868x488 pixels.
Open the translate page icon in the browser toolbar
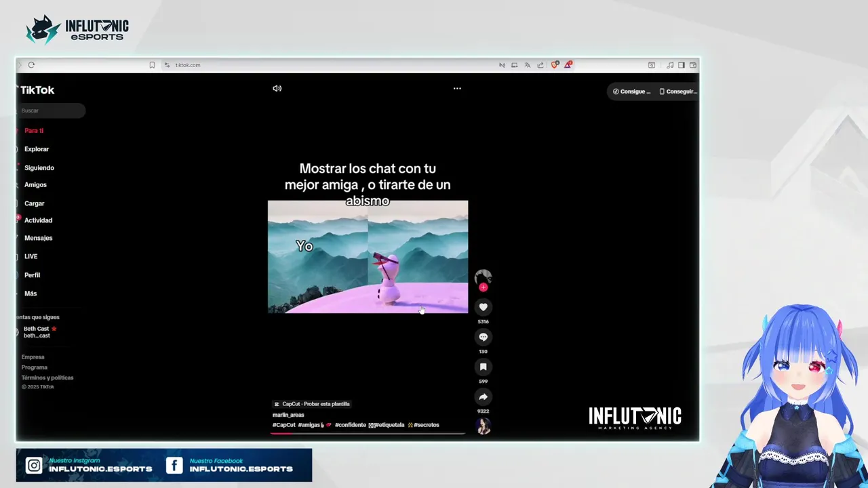point(527,65)
